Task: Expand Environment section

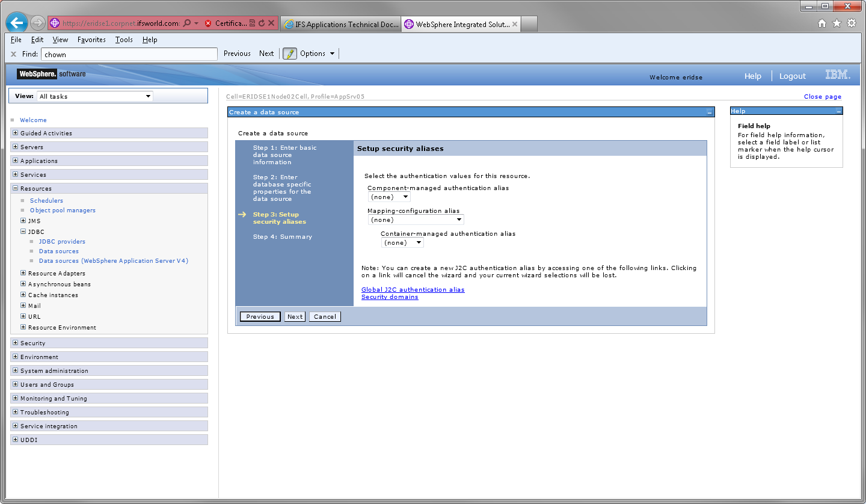Action: coord(16,357)
